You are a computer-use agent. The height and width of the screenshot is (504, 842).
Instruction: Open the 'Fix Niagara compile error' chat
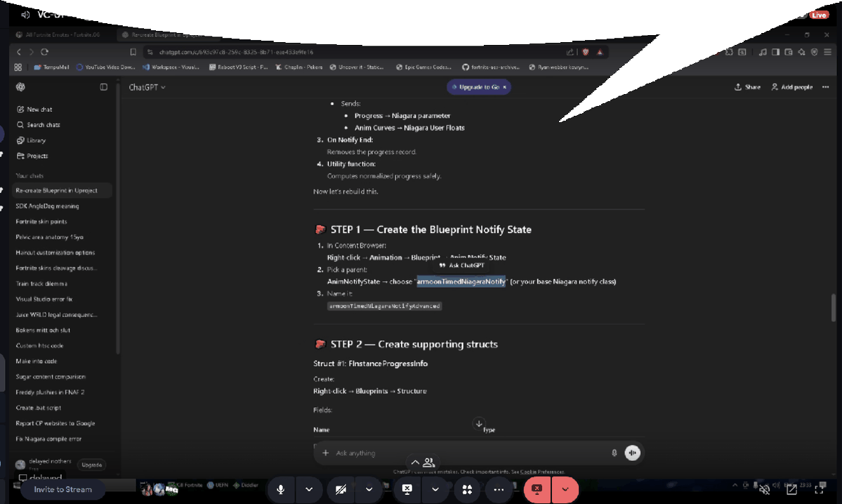pyautogui.click(x=48, y=439)
